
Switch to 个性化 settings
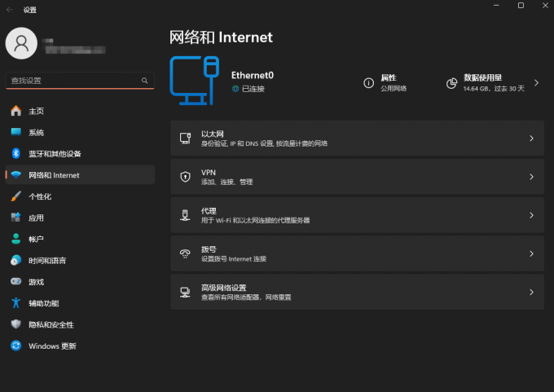80,196
